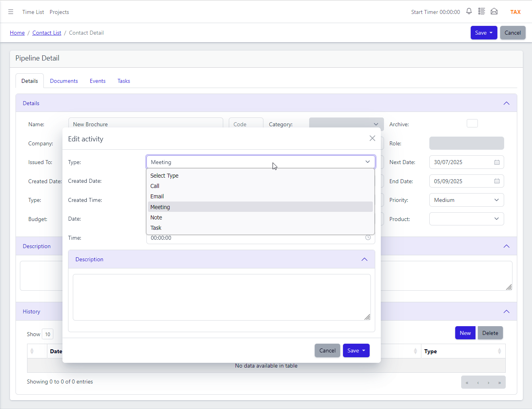Open Next Date calendar picker

[497, 162]
